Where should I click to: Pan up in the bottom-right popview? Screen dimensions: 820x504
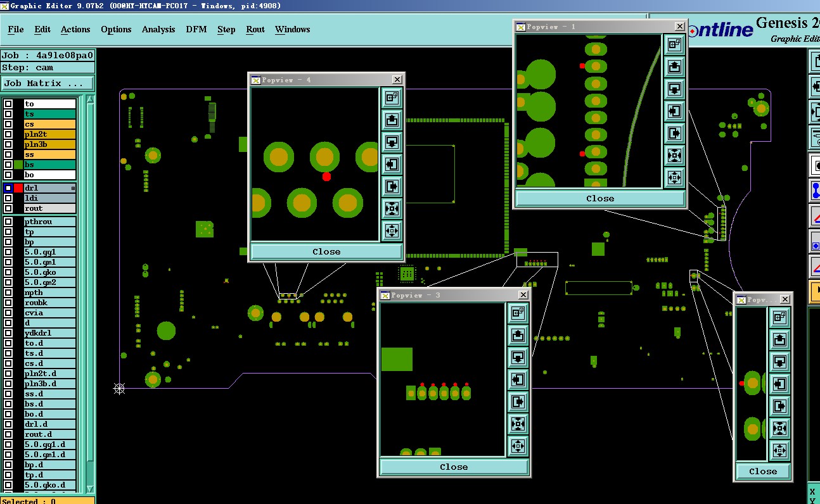(779, 339)
